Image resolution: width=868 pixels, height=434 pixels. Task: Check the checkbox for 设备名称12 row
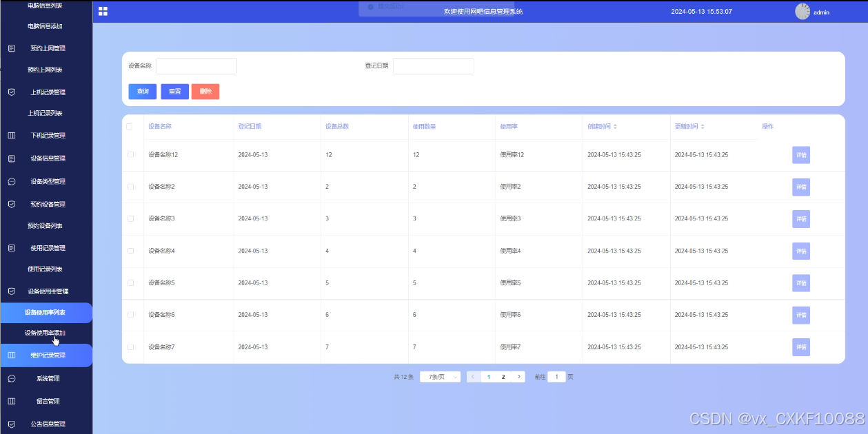(x=130, y=154)
